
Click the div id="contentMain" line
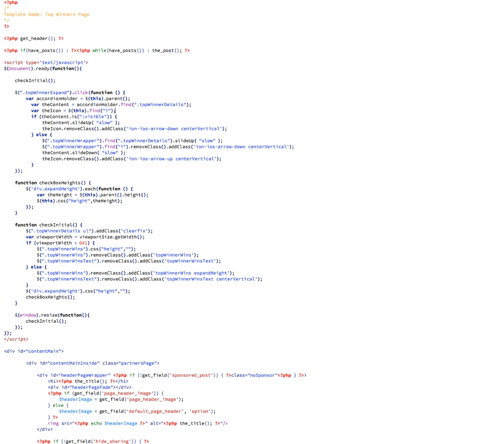[x=34, y=351]
